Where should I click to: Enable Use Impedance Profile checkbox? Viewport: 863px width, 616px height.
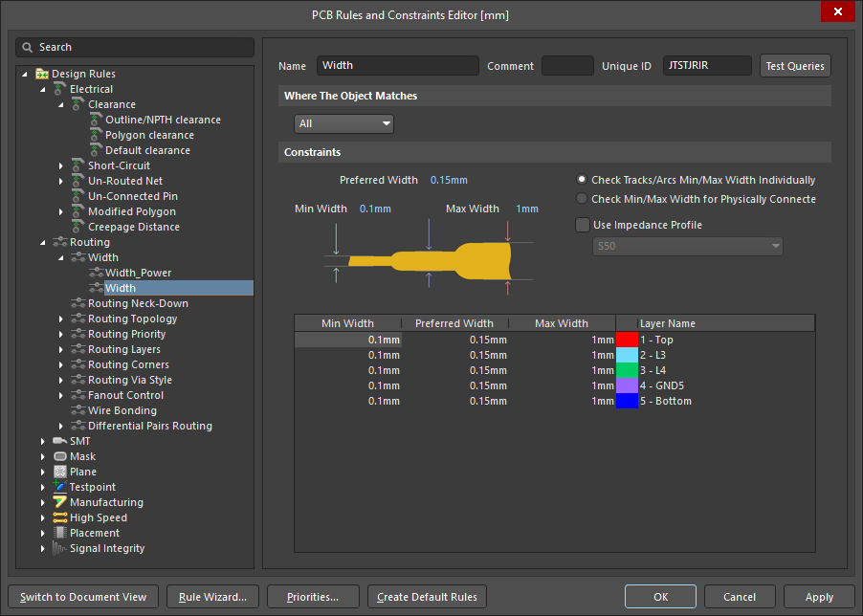click(x=582, y=225)
